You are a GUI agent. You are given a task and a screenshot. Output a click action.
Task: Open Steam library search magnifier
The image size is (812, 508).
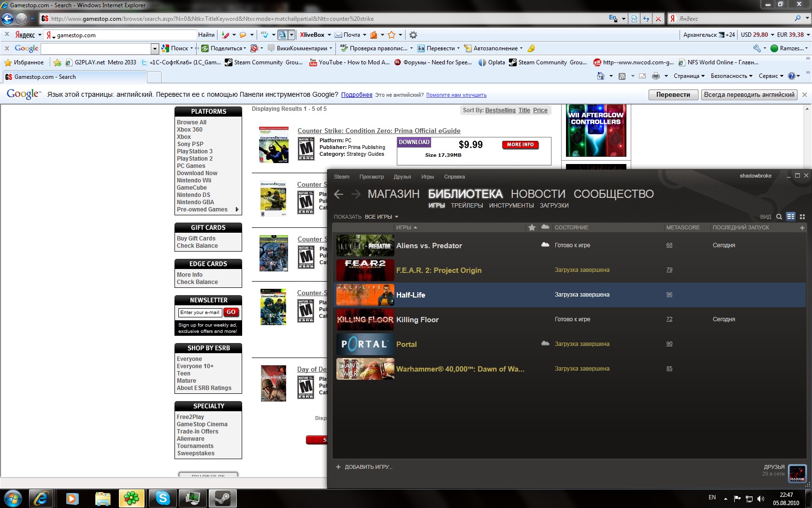coord(779,217)
